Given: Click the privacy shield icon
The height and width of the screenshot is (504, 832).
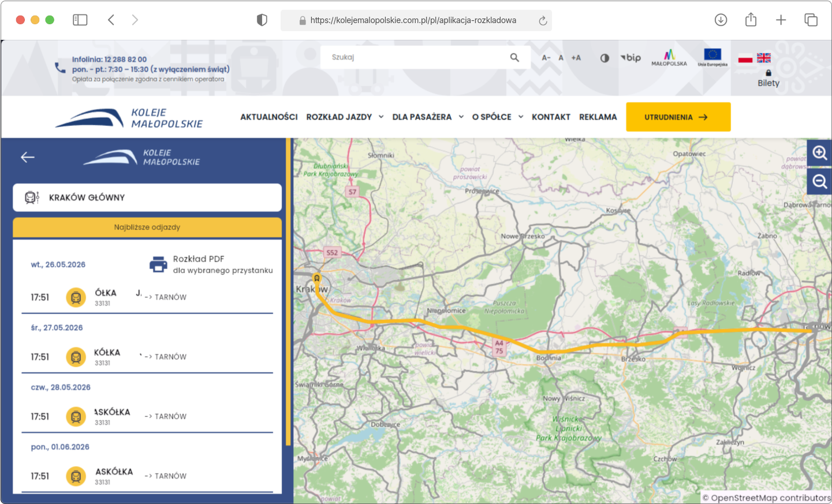Looking at the screenshot, I should pos(262,20).
